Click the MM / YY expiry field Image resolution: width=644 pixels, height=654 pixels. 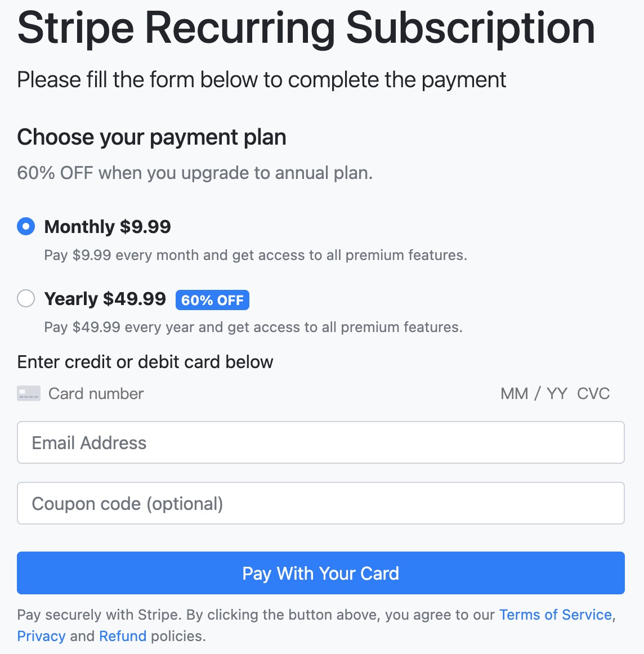534,393
